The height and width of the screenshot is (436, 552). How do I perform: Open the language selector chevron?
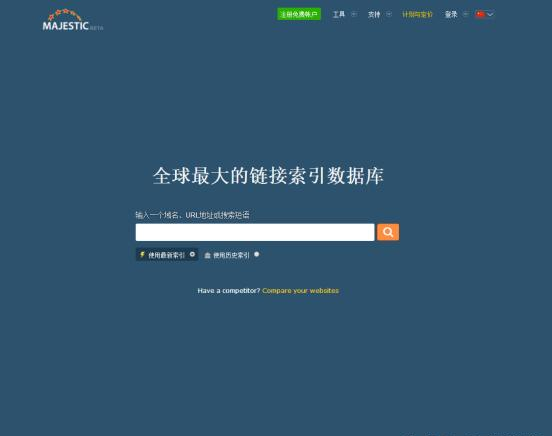[x=490, y=14]
